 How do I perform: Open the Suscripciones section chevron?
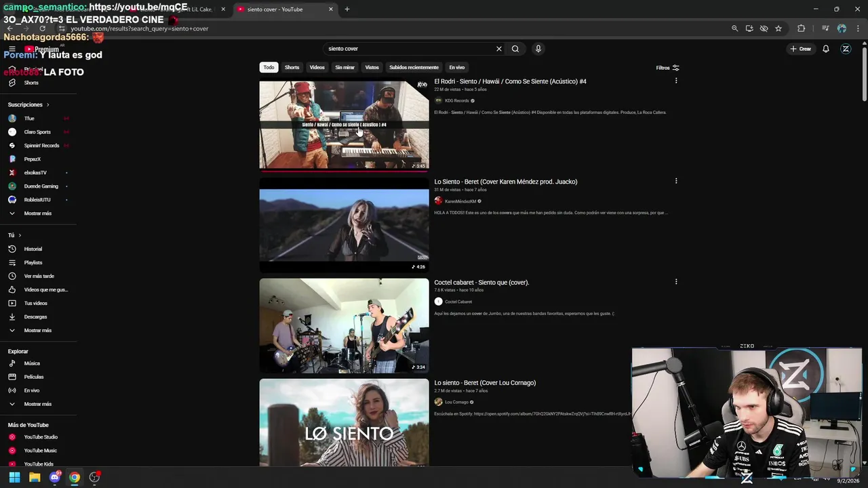(47, 105)
